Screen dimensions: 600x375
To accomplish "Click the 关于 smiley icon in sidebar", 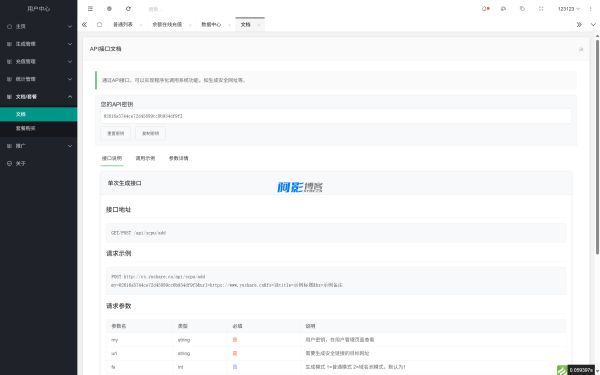I will (10, 163).
